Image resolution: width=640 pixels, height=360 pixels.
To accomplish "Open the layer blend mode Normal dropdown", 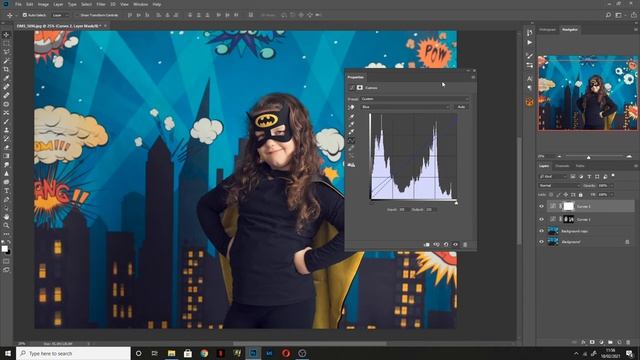I will [559, 186].
